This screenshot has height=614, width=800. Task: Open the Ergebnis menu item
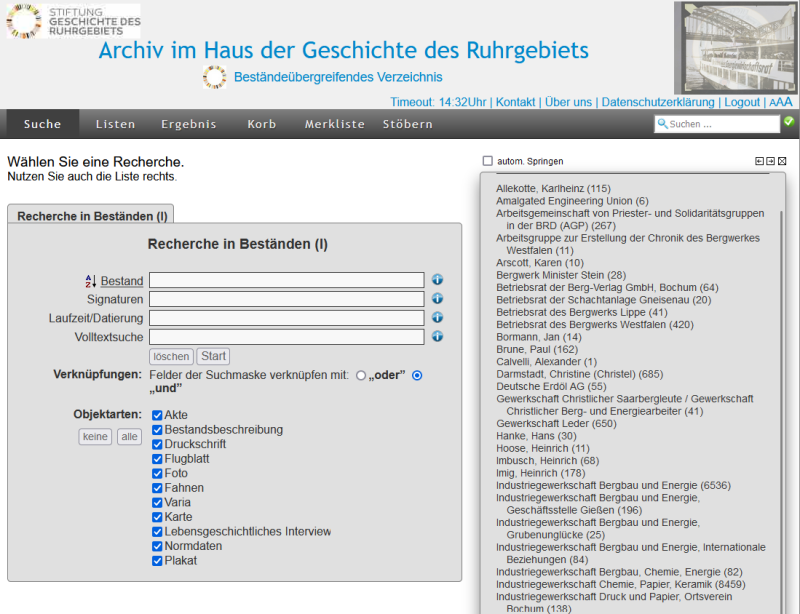[189, 124]
